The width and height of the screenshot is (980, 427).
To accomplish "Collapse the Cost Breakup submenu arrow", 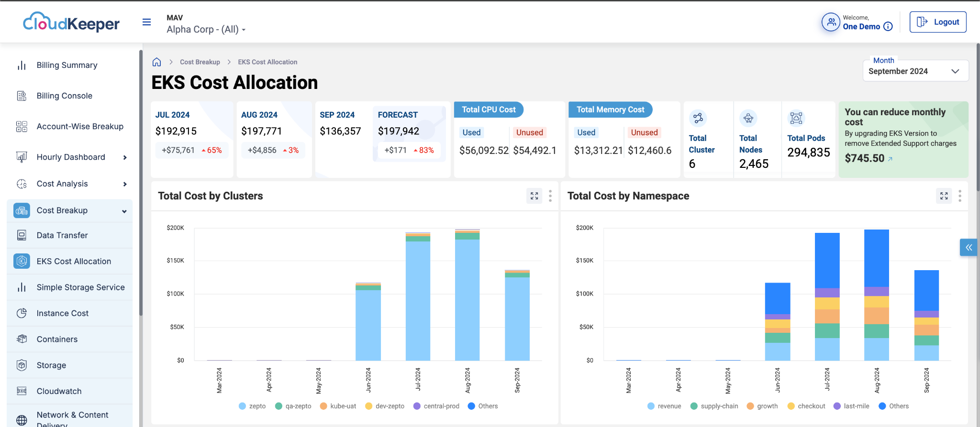I will point(124,211).
